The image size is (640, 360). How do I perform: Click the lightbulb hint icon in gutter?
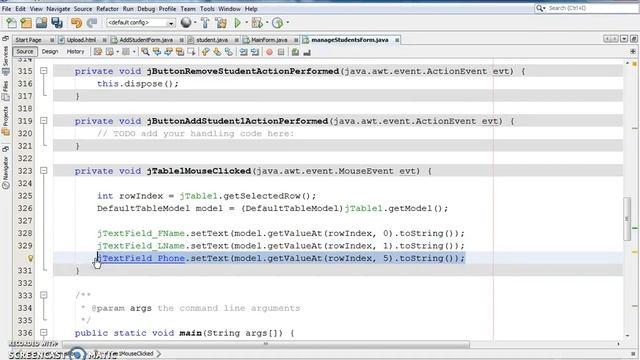[30, 258]
